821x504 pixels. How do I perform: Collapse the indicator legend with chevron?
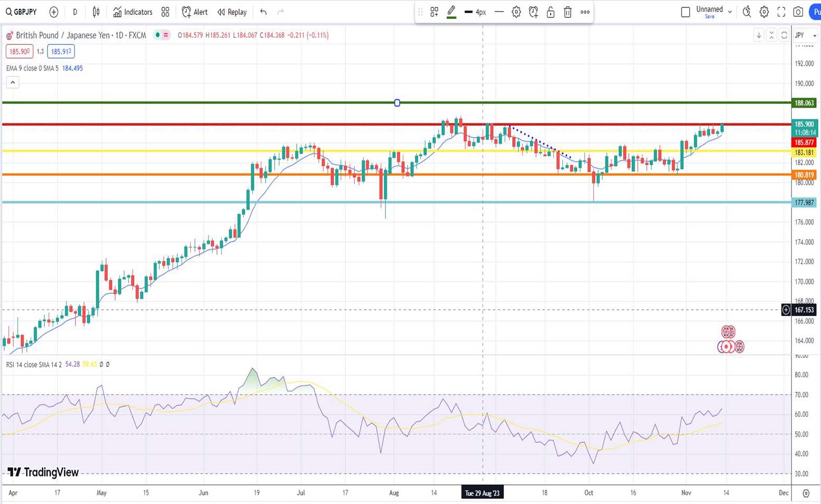[x=13, y=82]
